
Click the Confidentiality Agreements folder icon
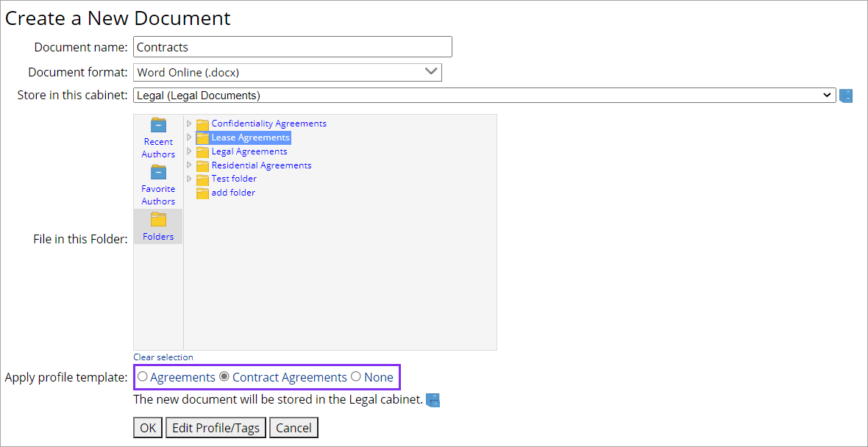tap(202, 124)
